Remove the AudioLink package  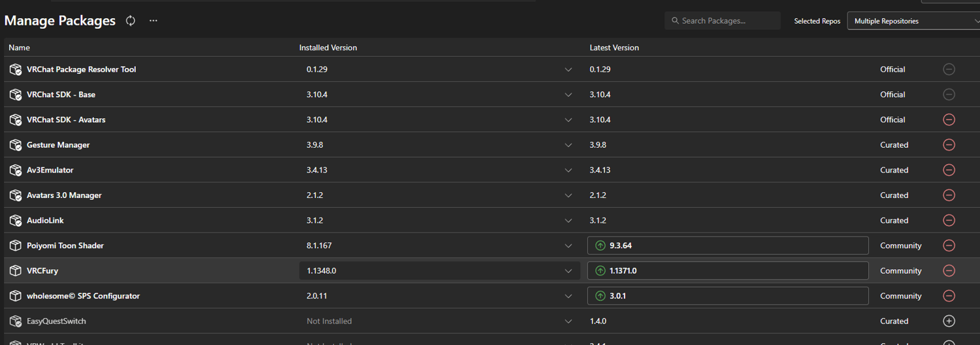tap(949, 220)
